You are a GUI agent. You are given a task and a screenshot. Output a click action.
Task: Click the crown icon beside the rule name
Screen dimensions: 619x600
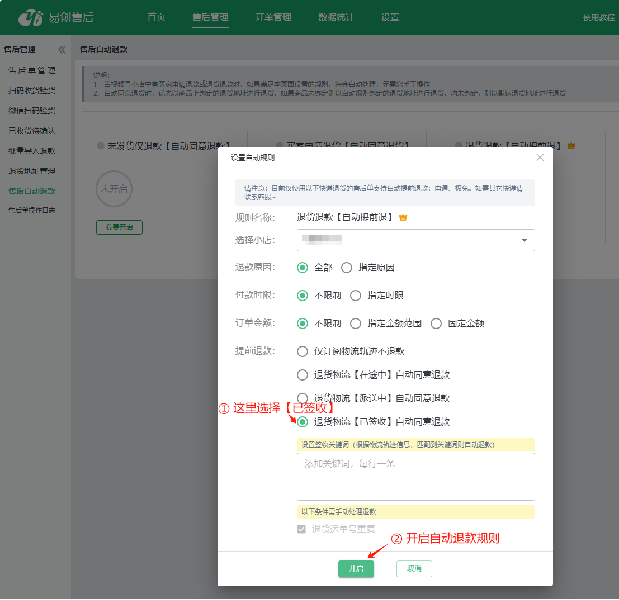402,217
